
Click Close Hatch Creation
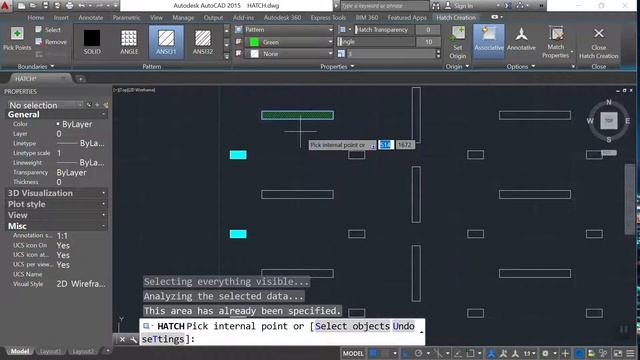(598, 43)
